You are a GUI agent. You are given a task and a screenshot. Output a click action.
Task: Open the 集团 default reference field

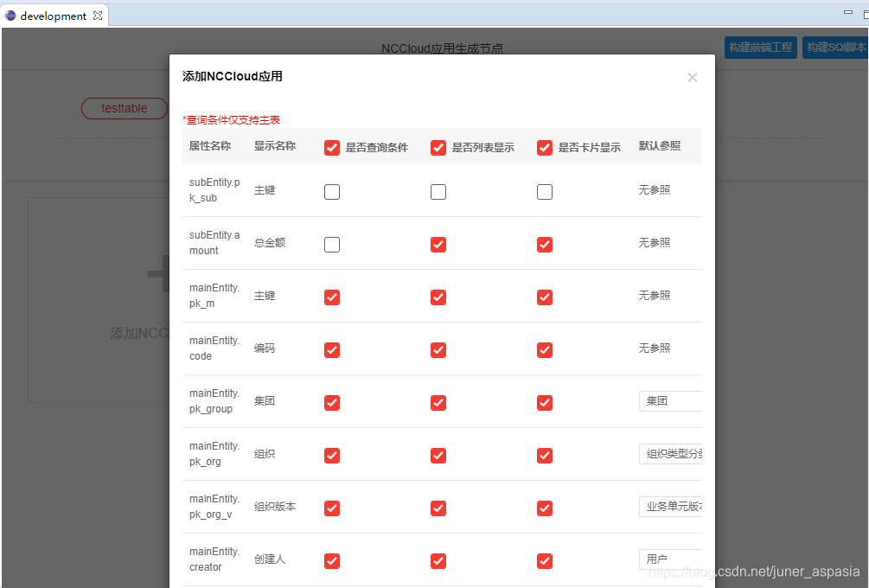pos(671,401)
